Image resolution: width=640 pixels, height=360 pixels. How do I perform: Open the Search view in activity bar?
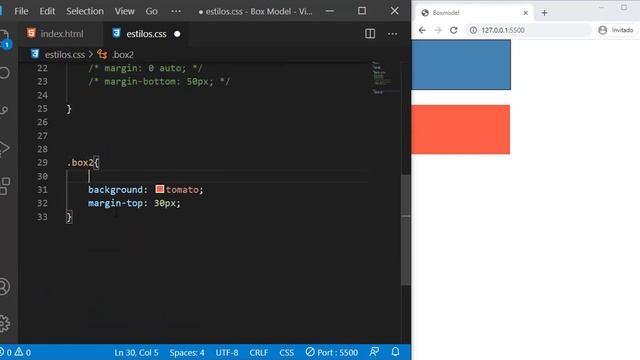point(4,73)
